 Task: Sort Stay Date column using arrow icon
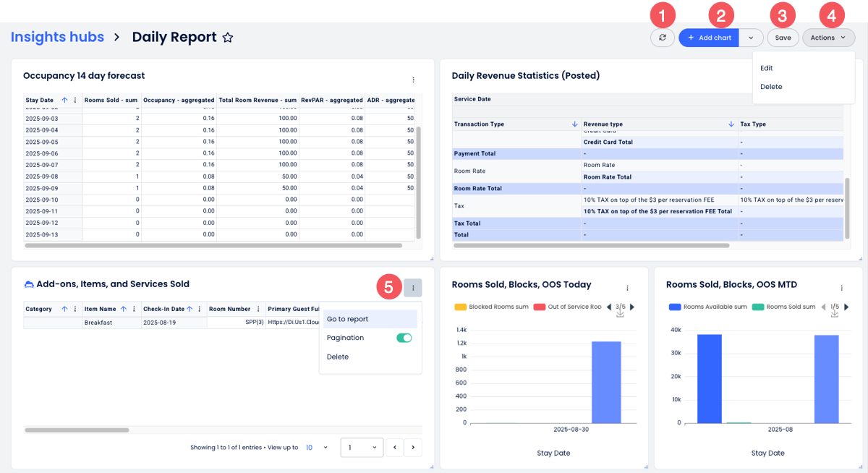pos(64,100)
